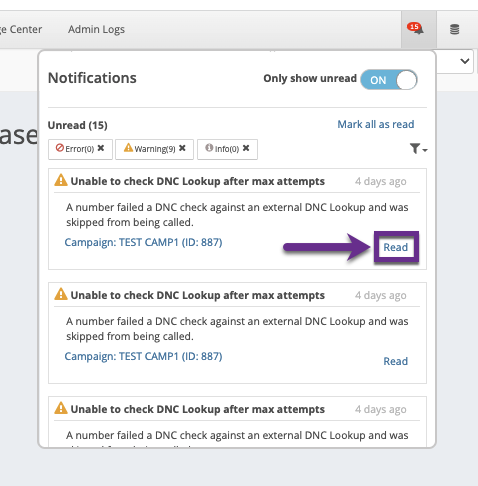This screenshot has height=486, width=478.
Task: Click the Warning(9) triangle filter icon
Action: point(128,148)
